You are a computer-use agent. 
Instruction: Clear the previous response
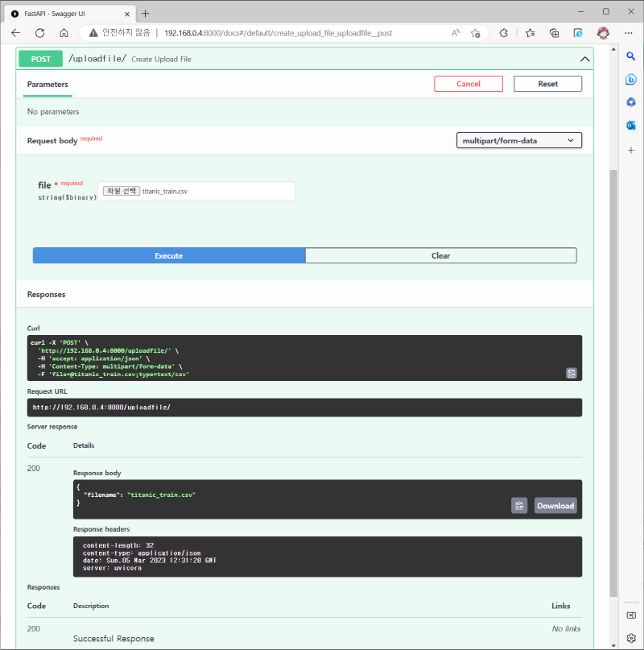coord(440,256)
